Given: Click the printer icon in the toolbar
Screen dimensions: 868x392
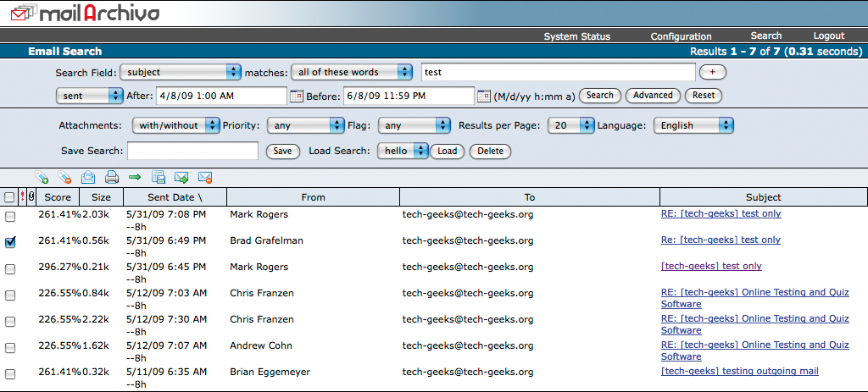Looking at the screenshot, I should pyautogui.click(x=111, y=178).
